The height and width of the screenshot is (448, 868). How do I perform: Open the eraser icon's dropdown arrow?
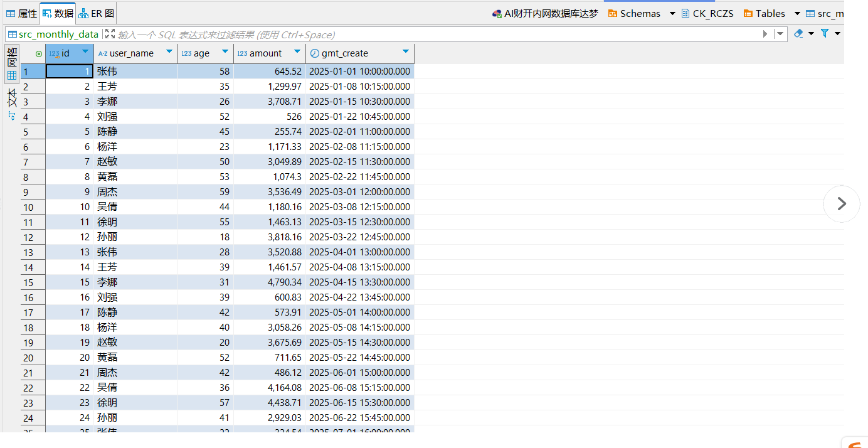click(x=811, y=33)
